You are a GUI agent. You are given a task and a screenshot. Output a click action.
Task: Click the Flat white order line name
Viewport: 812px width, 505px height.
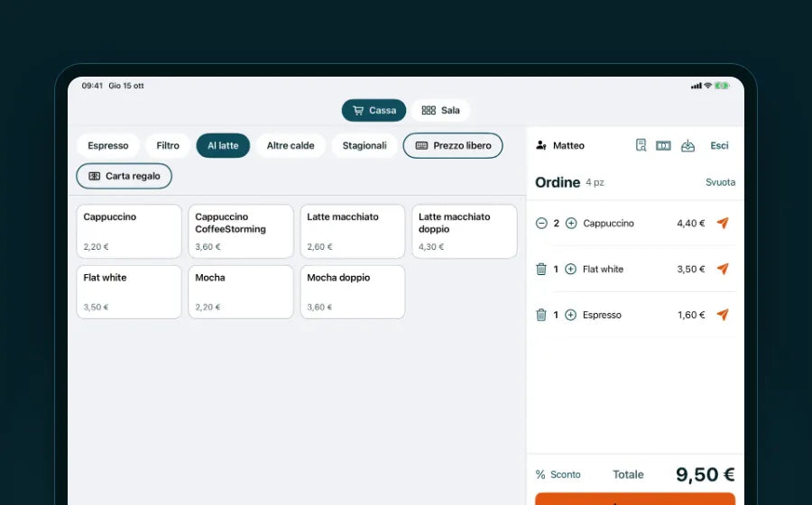click(604, 269)
